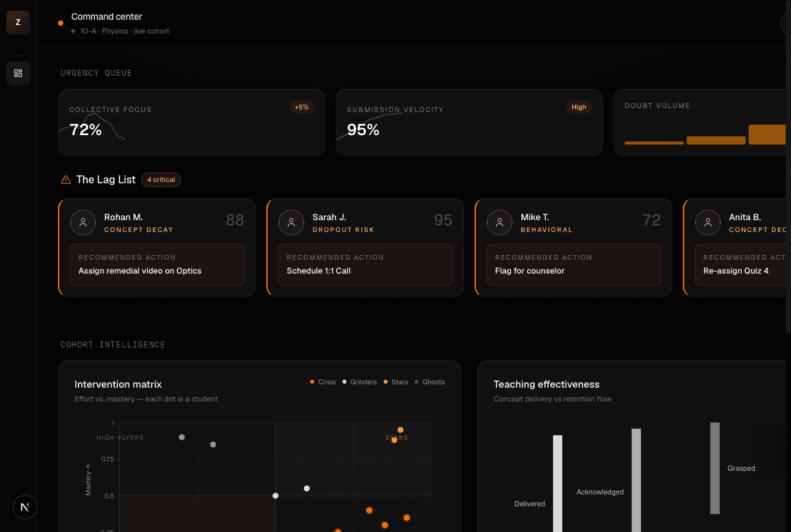Click the Lag List warning triangle icon
791x532 pixels.
(66, 179)
